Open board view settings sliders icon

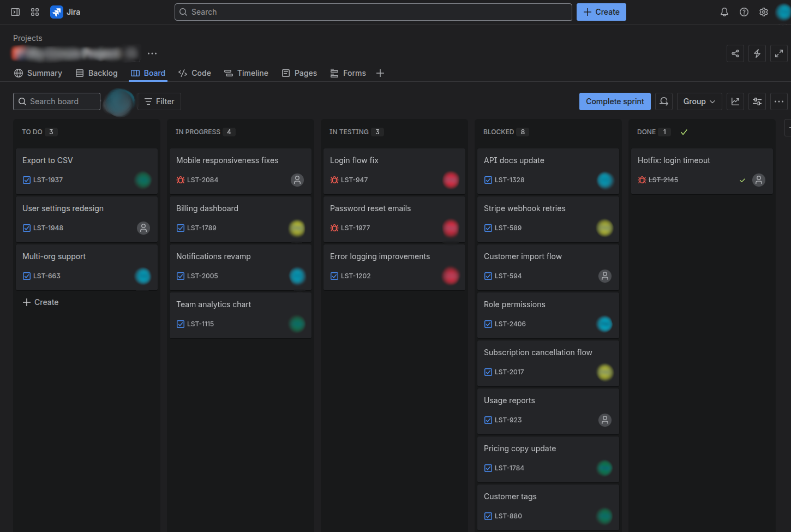click(757, 101)
